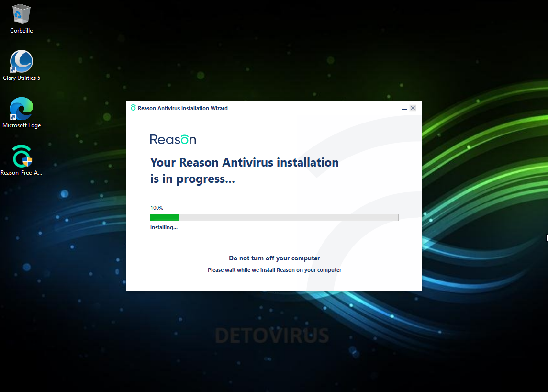Open the Corbeille recycle bin icon

coord(22,14)
